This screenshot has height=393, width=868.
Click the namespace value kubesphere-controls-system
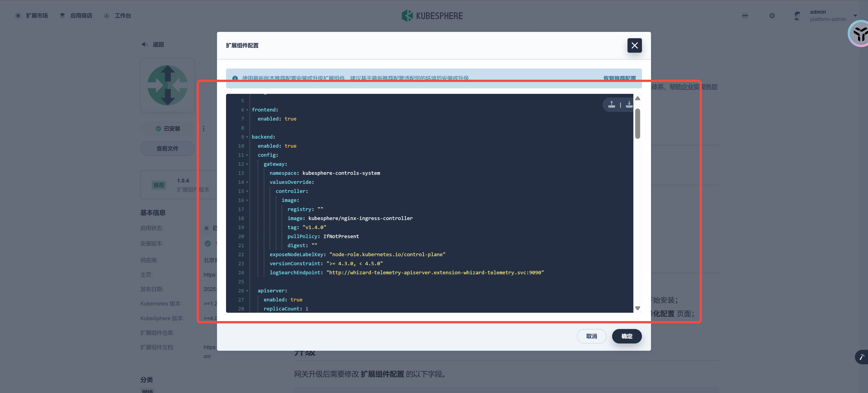pos(341,173)
